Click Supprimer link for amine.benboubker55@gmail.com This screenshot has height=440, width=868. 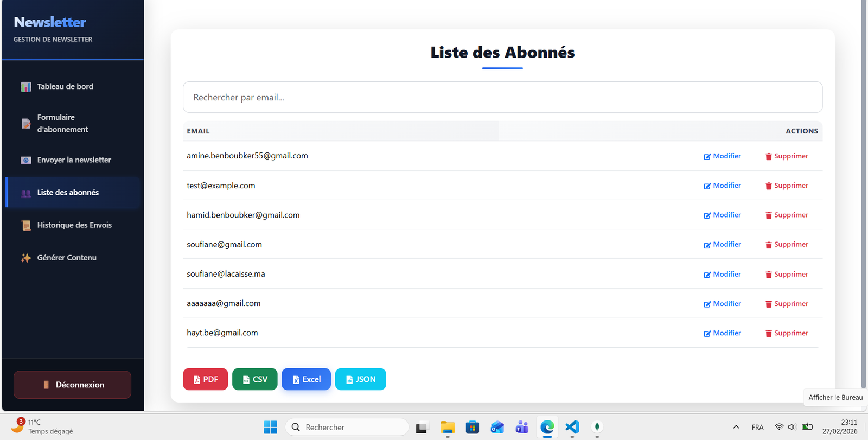787,156
